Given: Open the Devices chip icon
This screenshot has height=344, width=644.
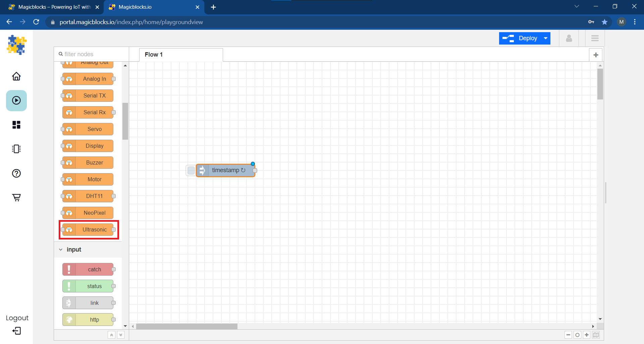Looking at the screenshot, I should pyautogui.click(x=16, y=149).
